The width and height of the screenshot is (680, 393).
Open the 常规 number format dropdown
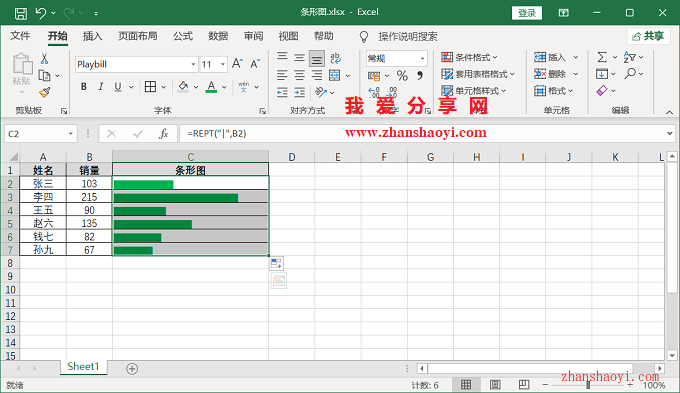(422, 58)
